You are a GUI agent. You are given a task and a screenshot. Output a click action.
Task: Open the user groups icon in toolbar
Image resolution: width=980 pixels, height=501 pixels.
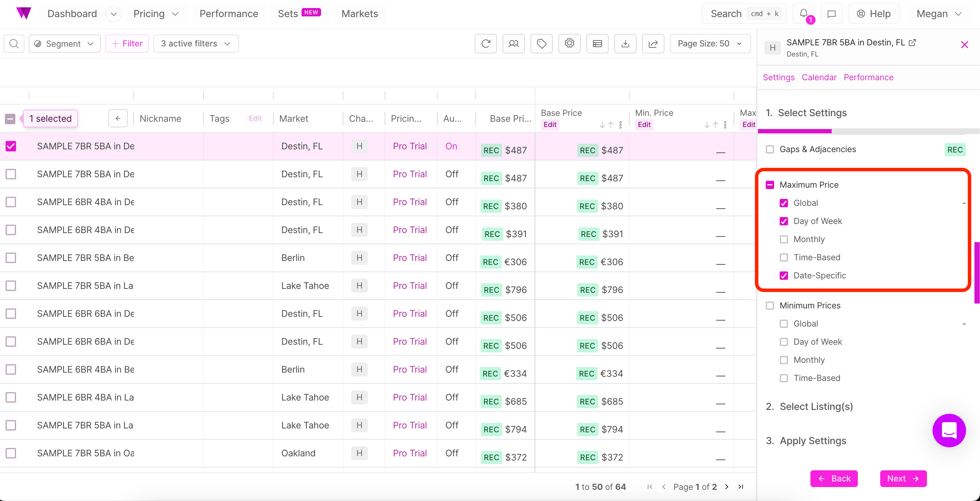coord(514,43)
